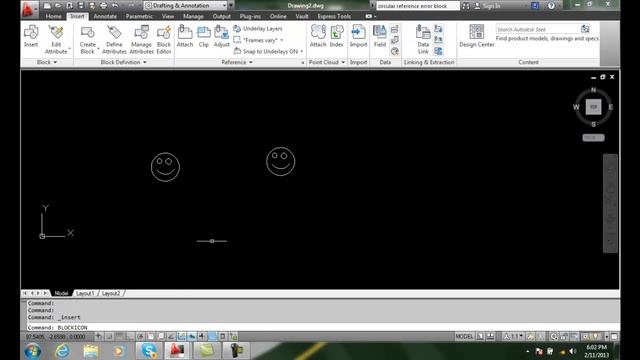Click the point cloud Index tool

(336, 36)
